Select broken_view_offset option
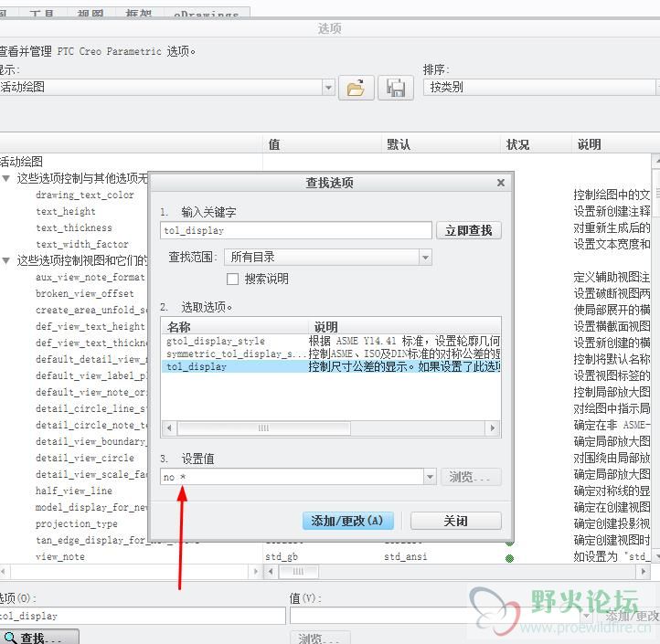This screenshot has width=660, height=644. [85, 293]
